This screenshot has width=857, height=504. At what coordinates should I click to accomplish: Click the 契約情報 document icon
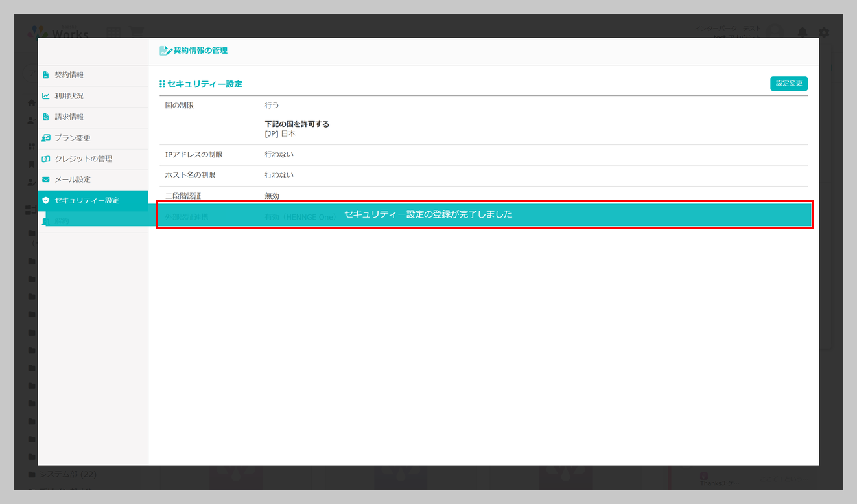point(46,75)
